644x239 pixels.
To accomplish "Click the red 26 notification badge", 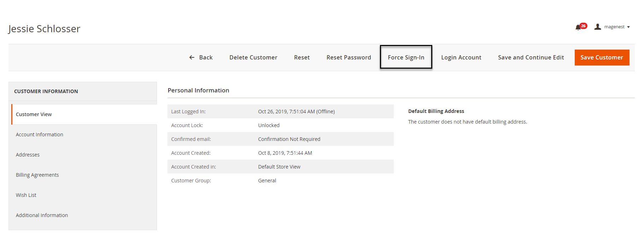I will coord(583,26).
